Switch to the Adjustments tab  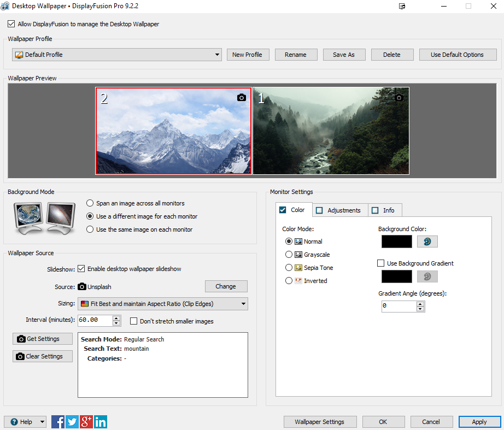coord(339,210)
